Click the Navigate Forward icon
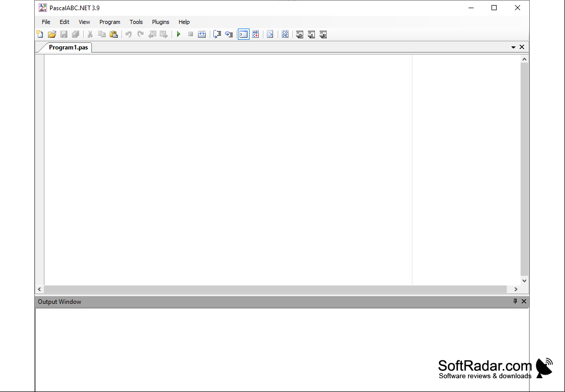 point(164,34)
